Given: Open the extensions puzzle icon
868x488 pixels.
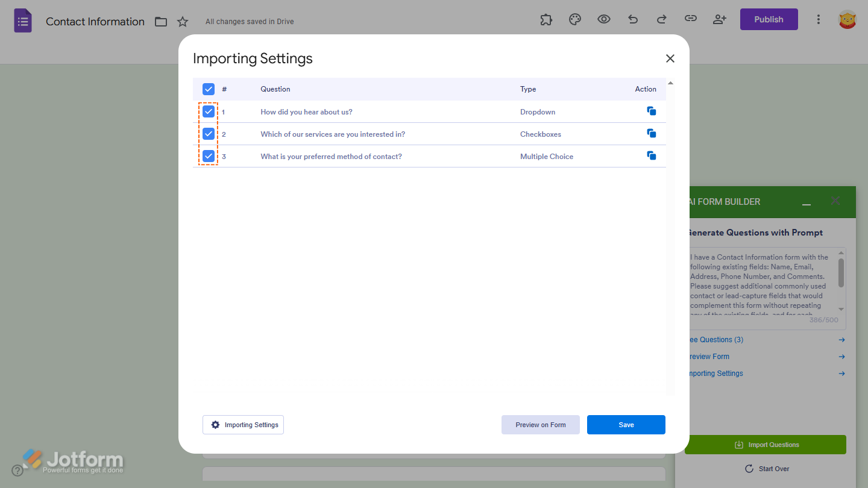Looking at the screenshot, I should (546, 19).
